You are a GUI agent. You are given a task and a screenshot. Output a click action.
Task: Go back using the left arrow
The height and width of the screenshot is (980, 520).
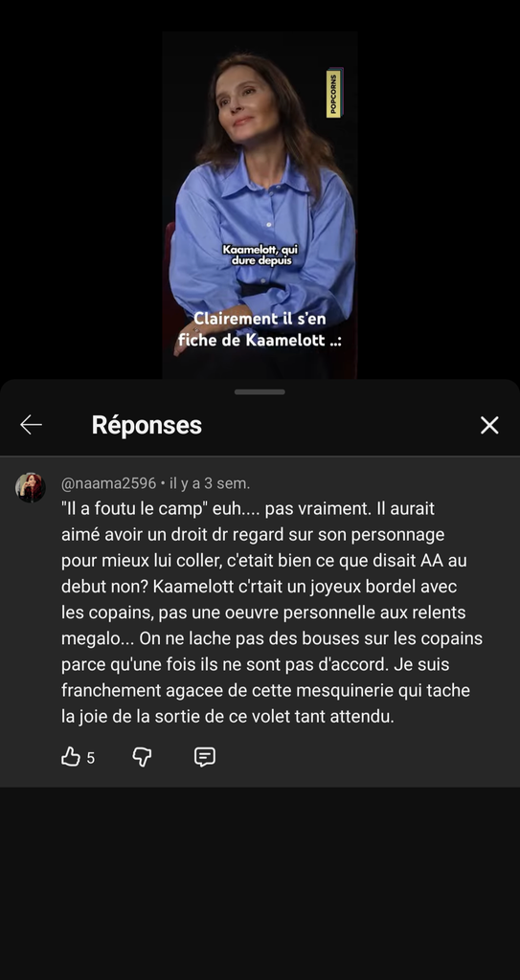coord(31,425)
